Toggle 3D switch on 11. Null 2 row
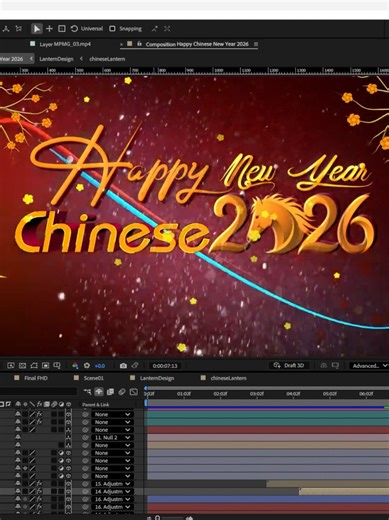Screen dimensions: 389x520 pos(68,437)
